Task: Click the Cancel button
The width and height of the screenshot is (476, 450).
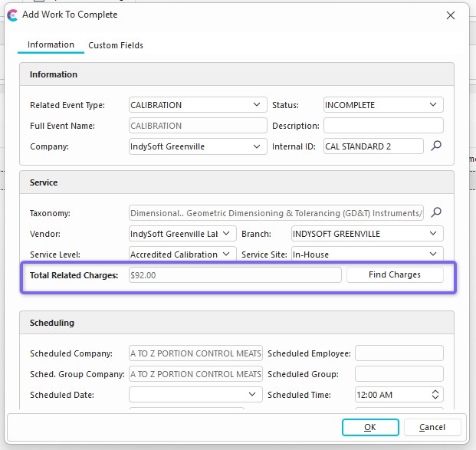Action: (432, 427)
